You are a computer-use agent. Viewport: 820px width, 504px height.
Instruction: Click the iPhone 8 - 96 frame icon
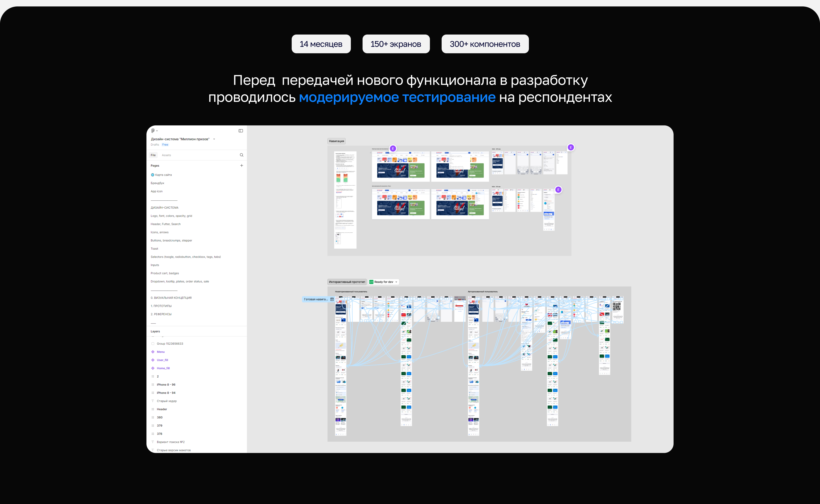pyautogui.click(x=153, y=385)
